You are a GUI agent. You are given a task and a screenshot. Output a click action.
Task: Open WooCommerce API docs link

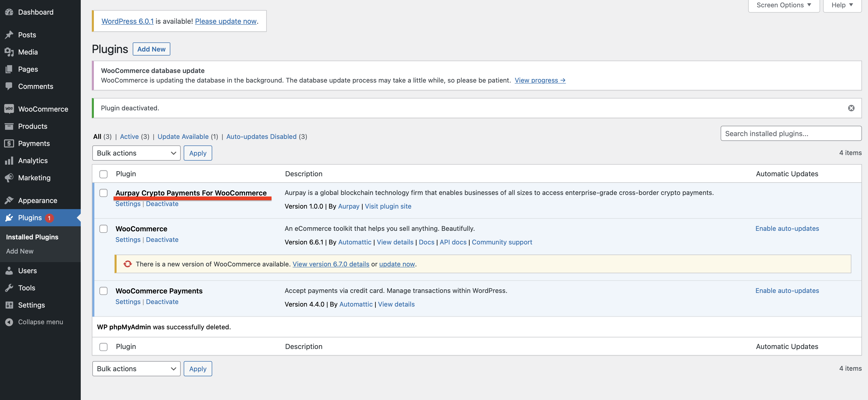click(453, 242)
